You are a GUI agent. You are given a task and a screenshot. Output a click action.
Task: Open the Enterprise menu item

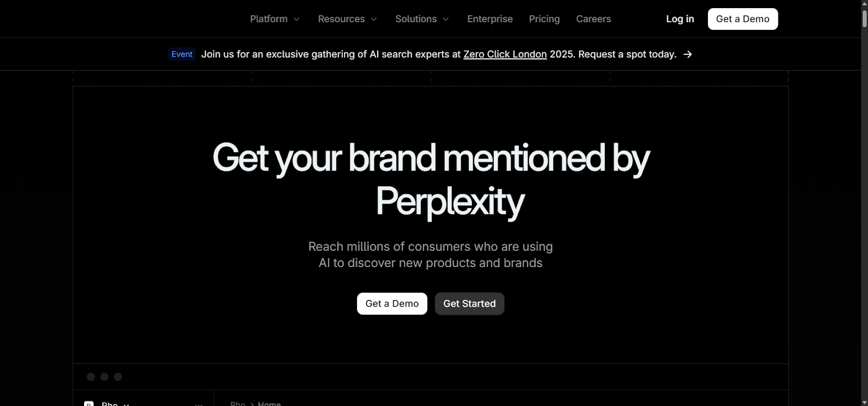(489, 18)
